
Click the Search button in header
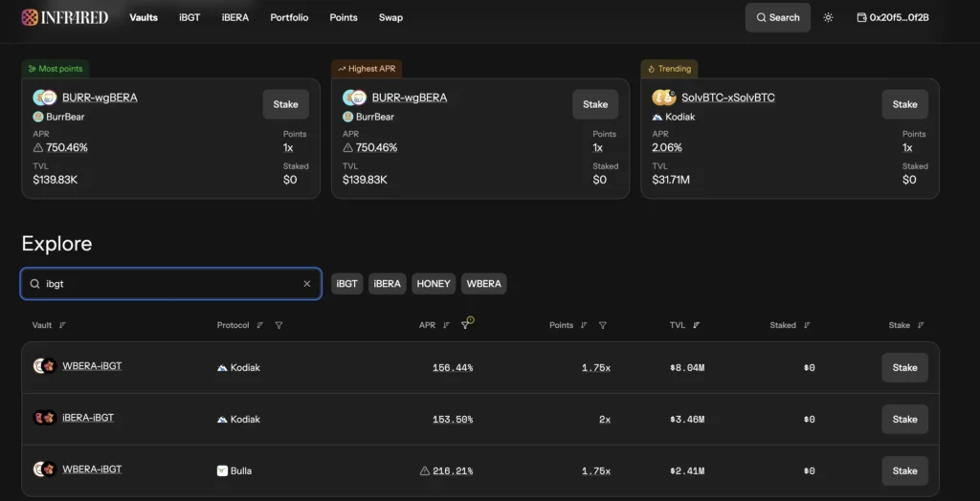click(x=777, y=17)
